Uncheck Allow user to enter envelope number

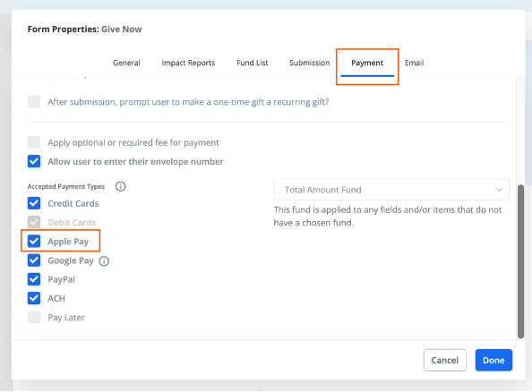[34, 161]
